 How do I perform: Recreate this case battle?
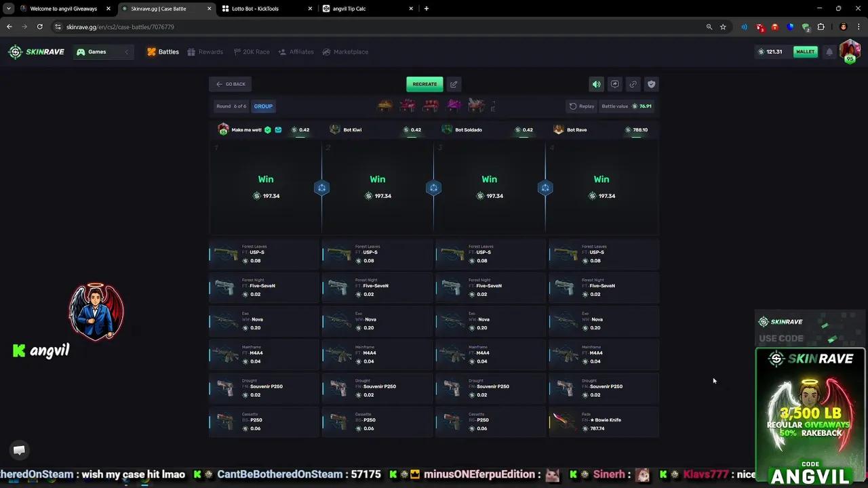425,84
